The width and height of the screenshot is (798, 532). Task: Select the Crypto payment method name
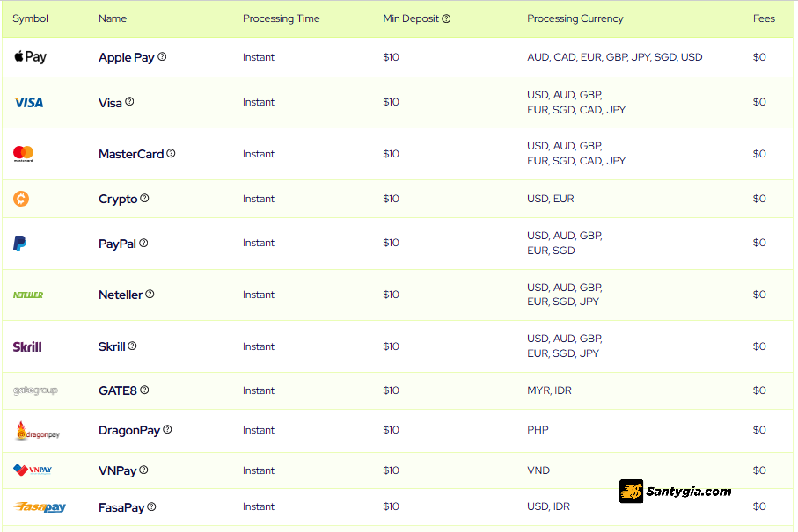[x=118, y=199]
